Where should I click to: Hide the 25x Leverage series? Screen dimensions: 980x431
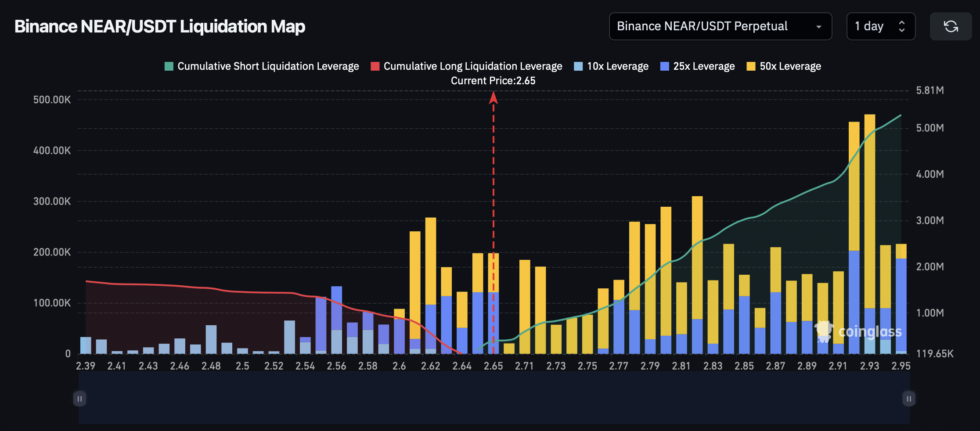coord(703,66)
